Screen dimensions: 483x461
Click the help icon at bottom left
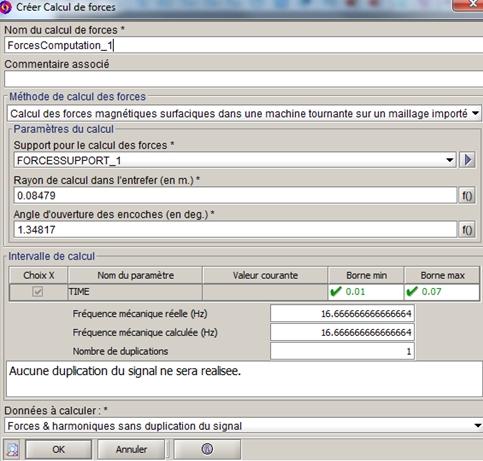point(12,449)
